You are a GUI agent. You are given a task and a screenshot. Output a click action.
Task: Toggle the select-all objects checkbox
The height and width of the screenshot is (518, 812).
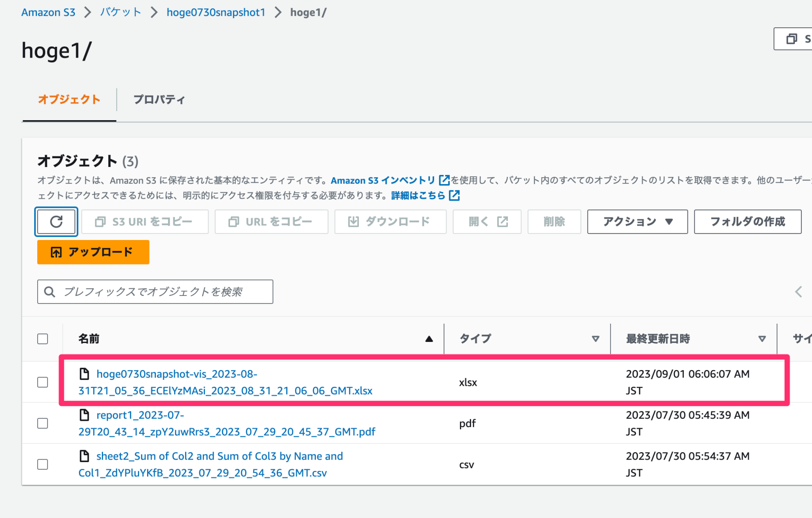(x=42, y=338)
